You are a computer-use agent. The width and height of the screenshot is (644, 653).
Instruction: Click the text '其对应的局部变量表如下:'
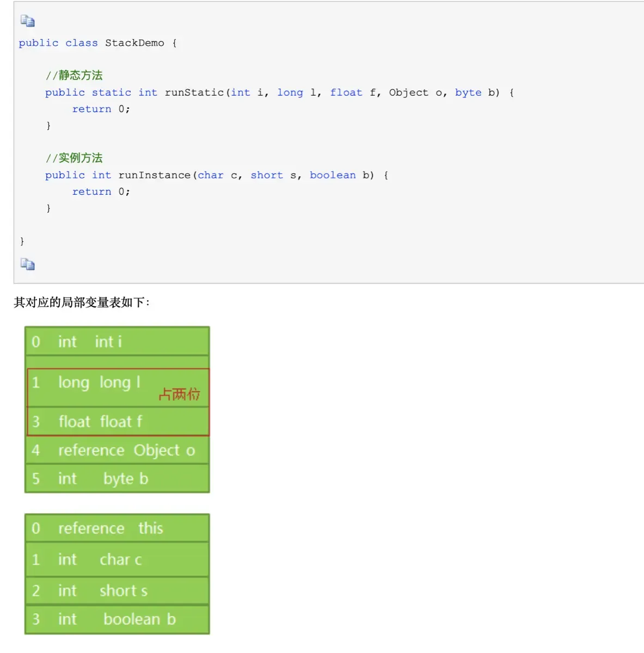click(x=82, y=303)
